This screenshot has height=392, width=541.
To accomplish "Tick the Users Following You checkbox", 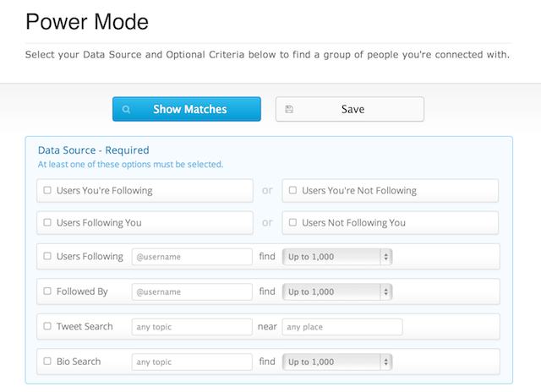I will 47,223.
